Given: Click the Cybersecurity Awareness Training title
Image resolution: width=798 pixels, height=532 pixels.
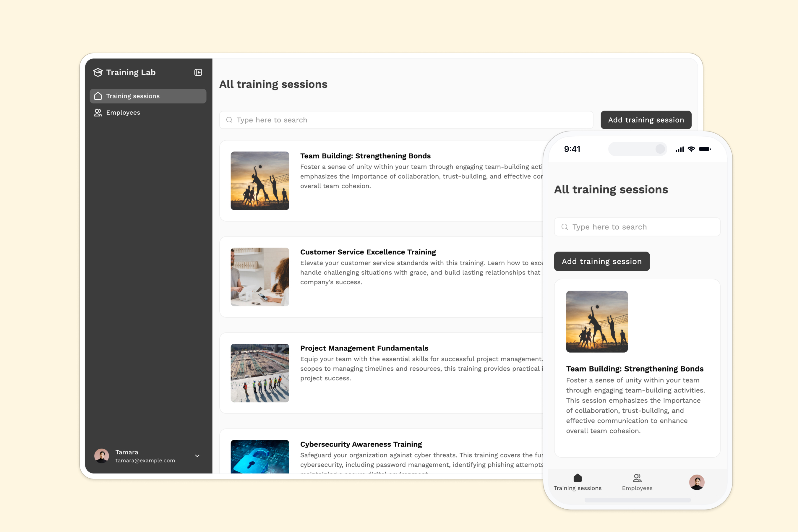Looking at the screenshot, I should [361, 444].
